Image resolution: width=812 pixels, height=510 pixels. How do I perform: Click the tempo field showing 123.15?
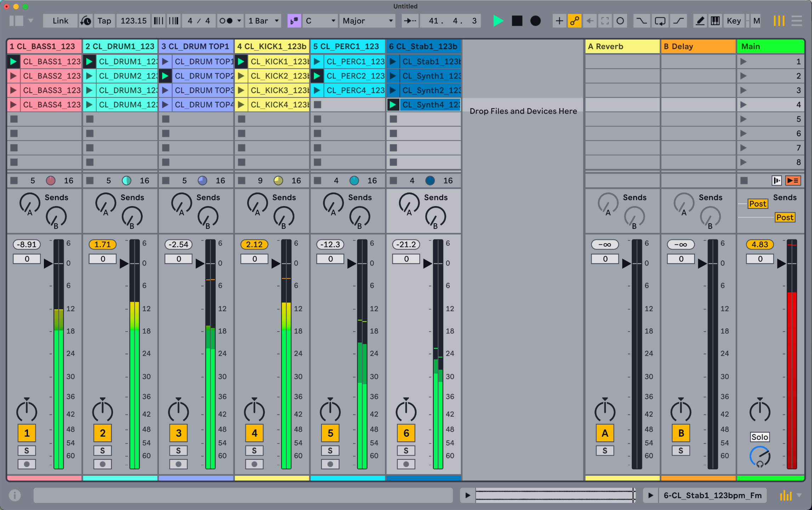[x=133, y=21]
